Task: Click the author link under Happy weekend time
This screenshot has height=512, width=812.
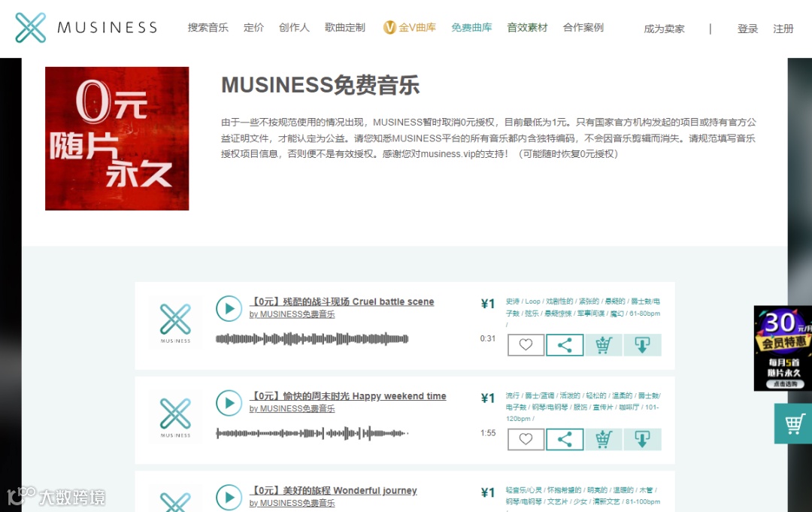Action: coord(292,408)
